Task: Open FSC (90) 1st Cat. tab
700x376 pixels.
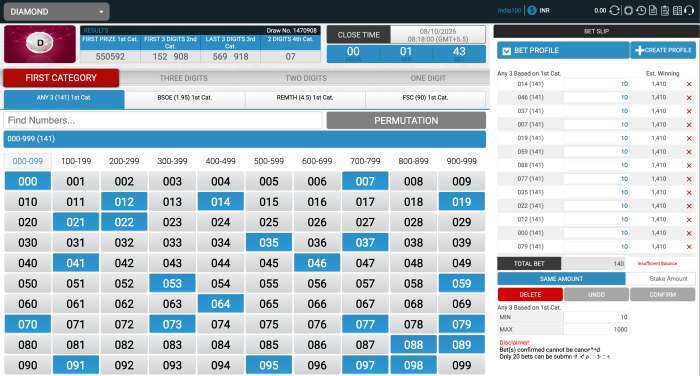Action: (x=425, y=98)
